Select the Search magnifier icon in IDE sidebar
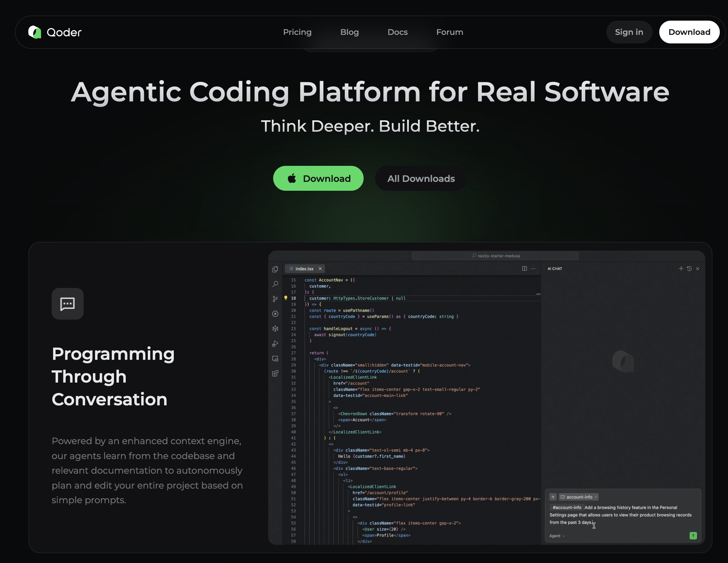728x563 pixels. 275,284
